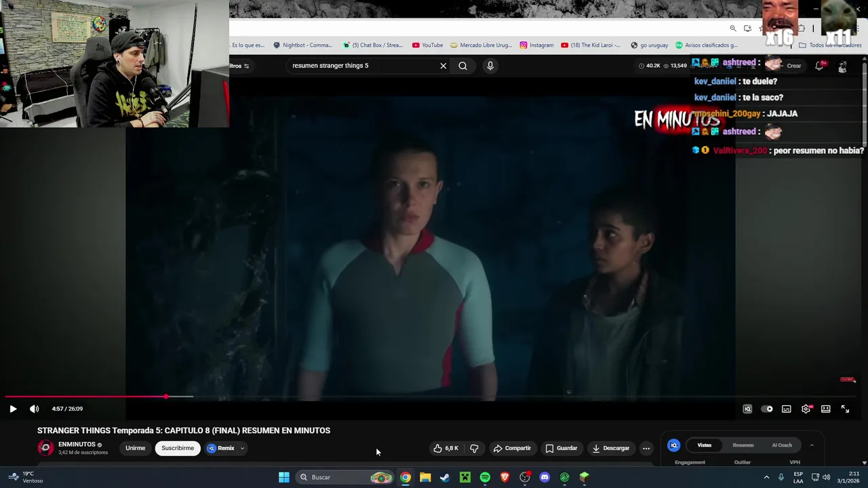Open the YouTube bookmark
Screen dimensions: 868x488
coord(427,45)
